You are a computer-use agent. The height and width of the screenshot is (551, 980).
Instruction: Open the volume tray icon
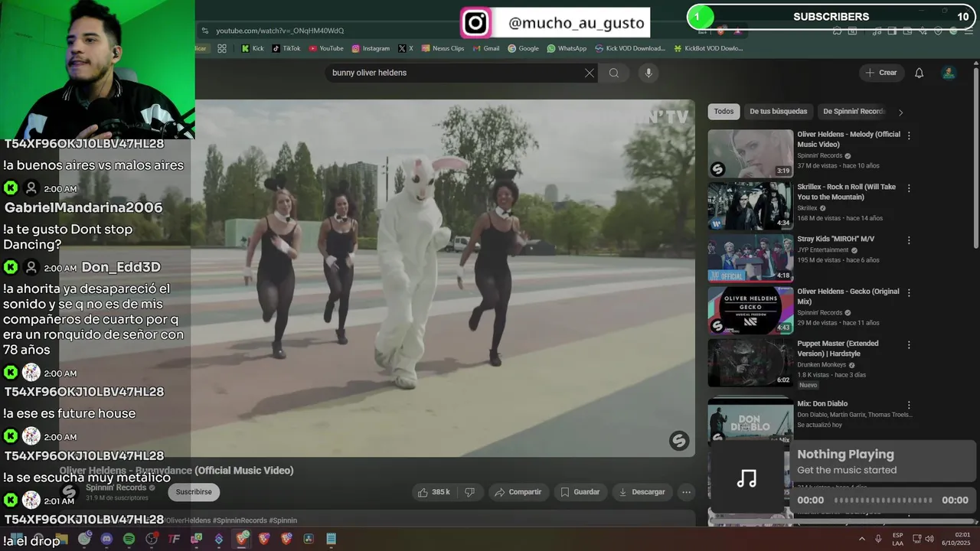click(929, 539)
